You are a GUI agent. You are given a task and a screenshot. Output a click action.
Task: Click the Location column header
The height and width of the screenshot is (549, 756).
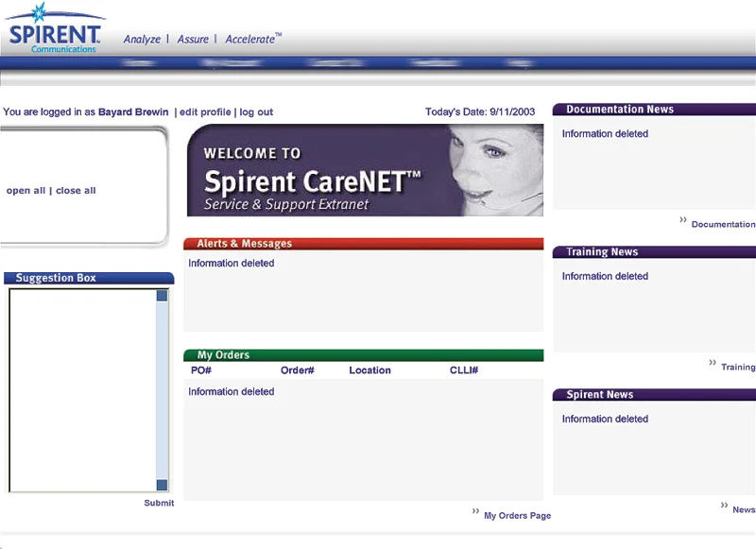click(x=369, y=370)
